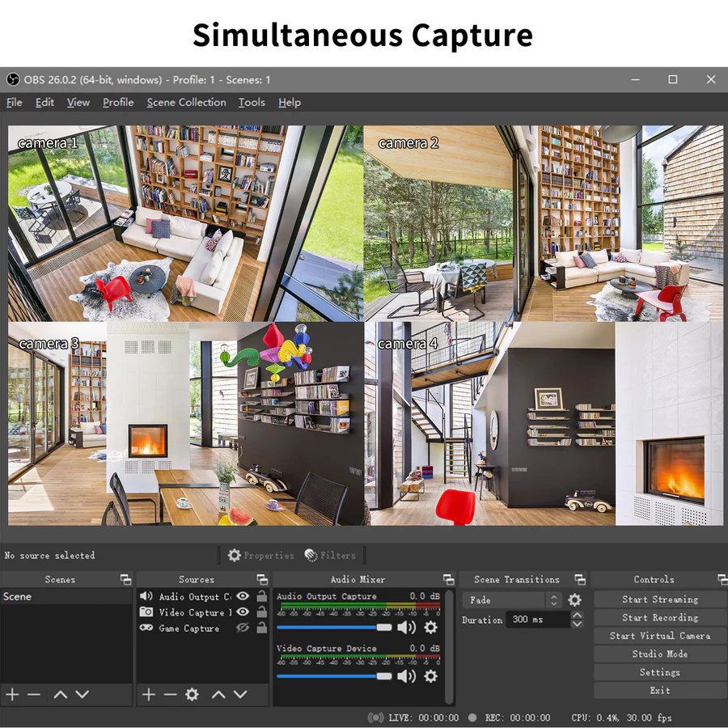This screenshot has height=728, width=728.
Task: Open the Tools menu
Action: point(251,103)
